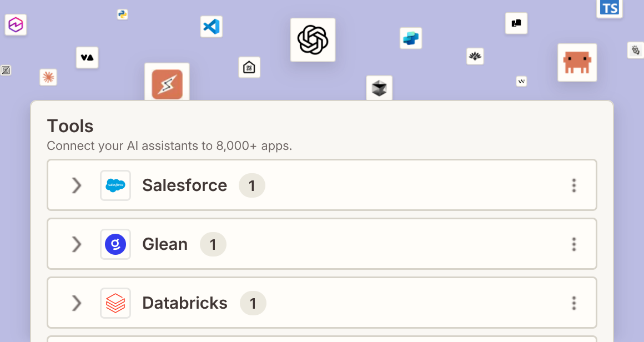Image resolution: width=644 pixels, height=342 pixels.
Task: Click the Salesforce cloud logo
Action: point(115,185)
